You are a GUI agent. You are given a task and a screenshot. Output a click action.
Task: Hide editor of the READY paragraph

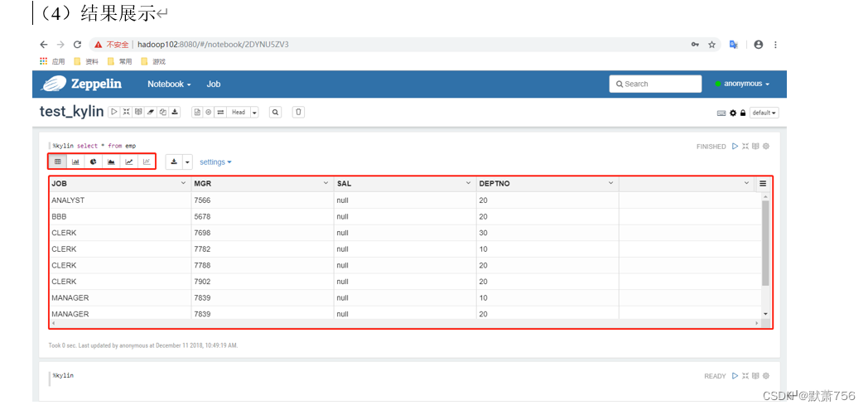click(745, 376)
